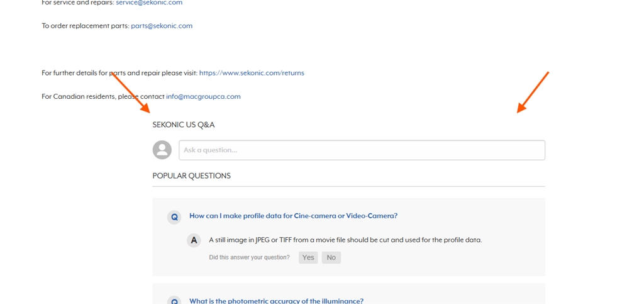Click the Q icon beside the photometric accuracy question
Viewport: 644px width, 304px height.
[x=174, y=300]
